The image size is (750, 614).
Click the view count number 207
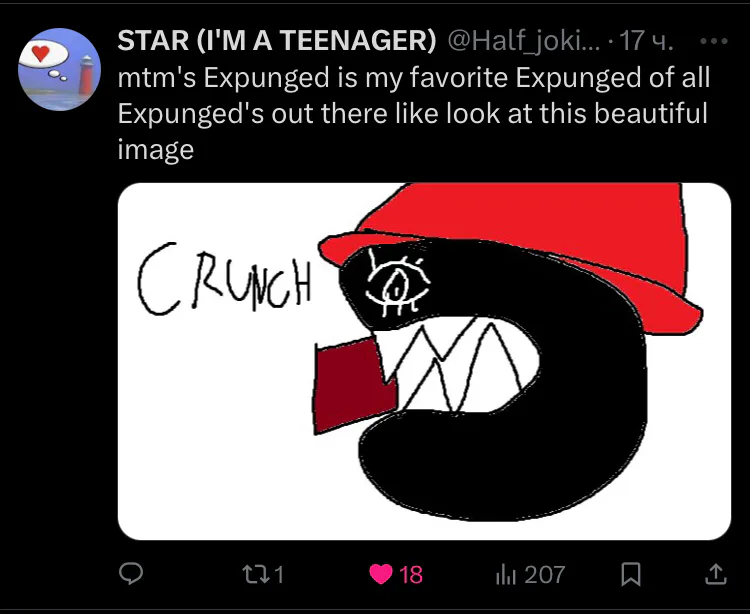click(x=545, y=574)
